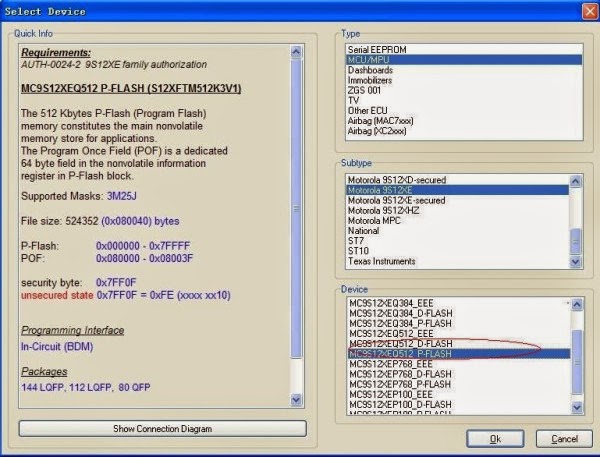600x457 pixels.
Task: Select MC9S12XEQ384_P-FLASH device
Action: (x=459, y=323)
